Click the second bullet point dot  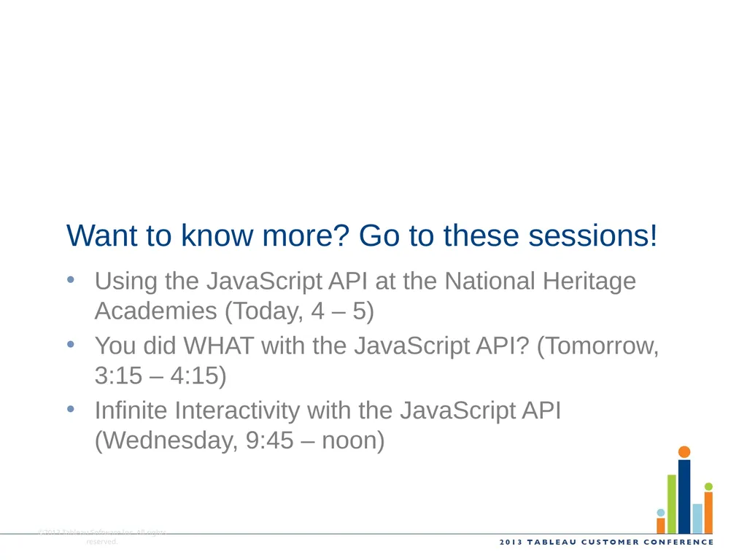[x=71, y=344]
